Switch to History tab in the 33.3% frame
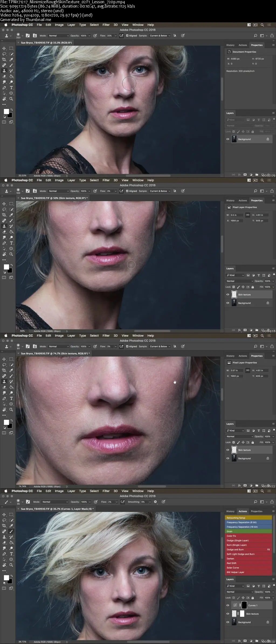The width and height of the screenshot is (276, 644). [230, 45]
